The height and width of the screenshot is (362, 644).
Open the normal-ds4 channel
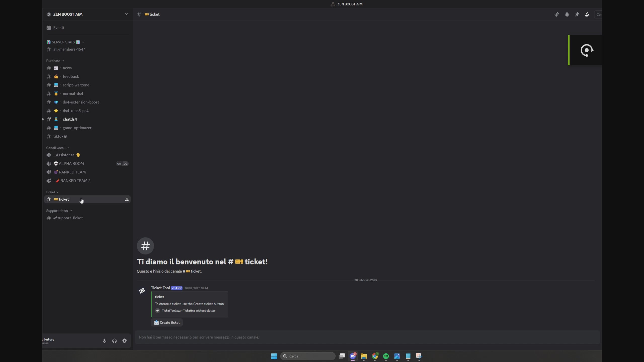pos(87,94)
